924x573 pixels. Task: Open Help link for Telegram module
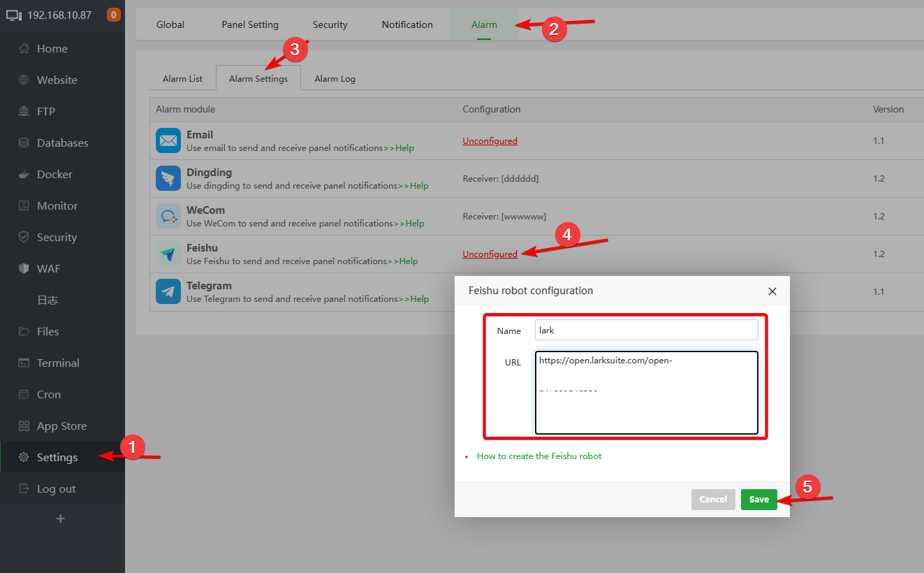coord(420,299)
